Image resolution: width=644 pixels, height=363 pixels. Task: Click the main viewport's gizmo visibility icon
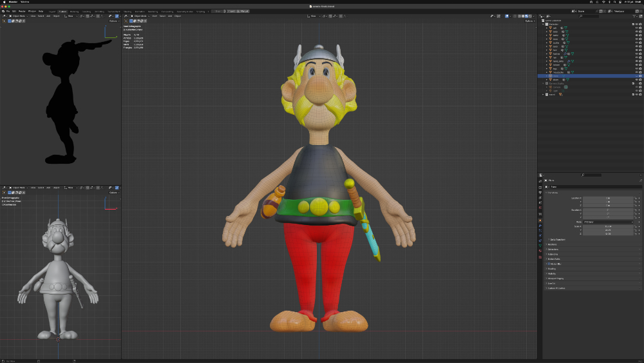pyautogui.click(x=498, y=16)
